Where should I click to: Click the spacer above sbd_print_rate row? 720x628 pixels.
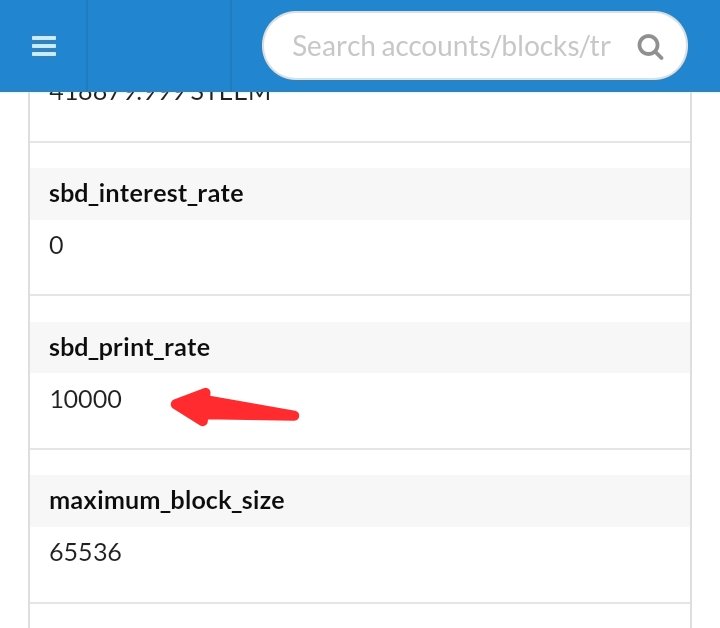coord(360,309)
